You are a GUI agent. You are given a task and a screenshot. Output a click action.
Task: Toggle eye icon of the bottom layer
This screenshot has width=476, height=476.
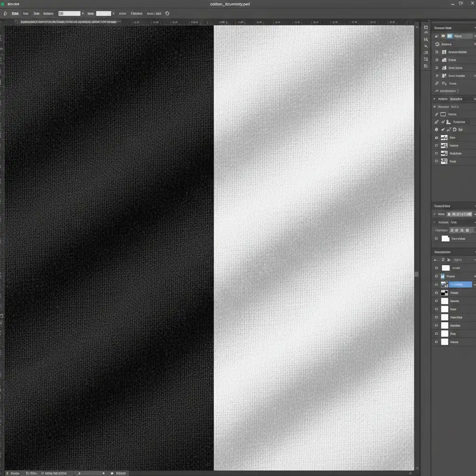click(x=436, y=342)
